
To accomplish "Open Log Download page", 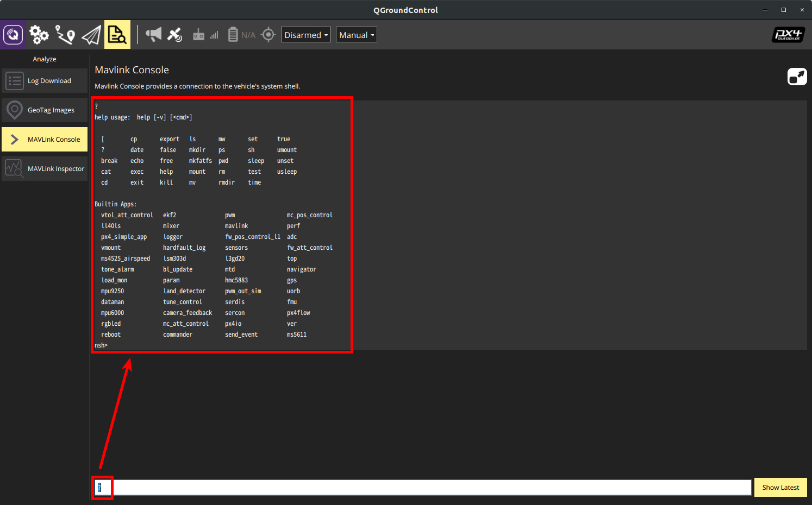I will [x=45, y=81].
